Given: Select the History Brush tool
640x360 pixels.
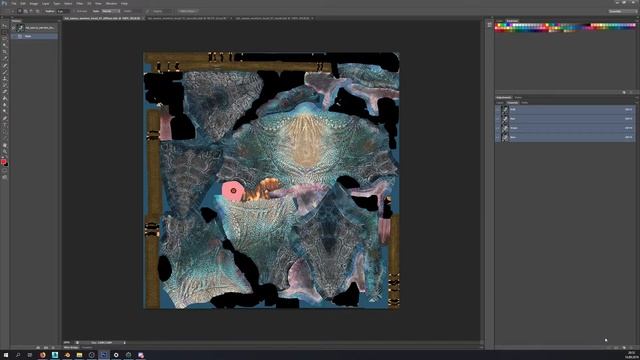Looking at the screenshot, I should pos(5,85).
